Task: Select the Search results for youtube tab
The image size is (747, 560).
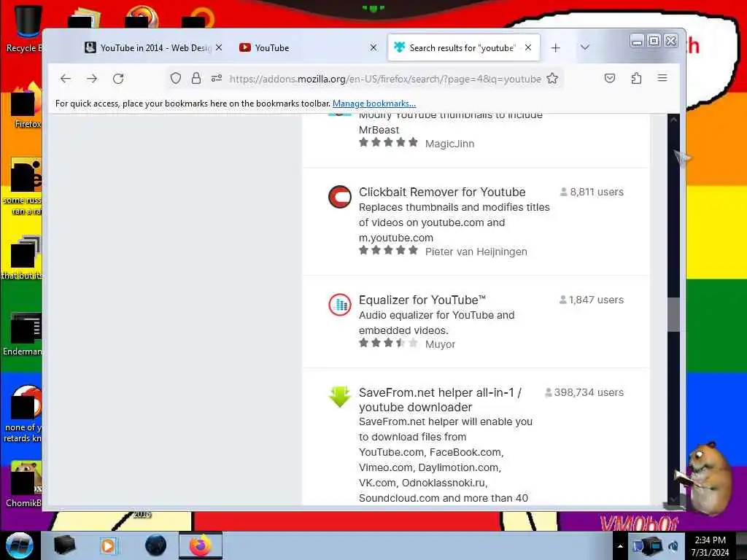Action: (463, 47)
